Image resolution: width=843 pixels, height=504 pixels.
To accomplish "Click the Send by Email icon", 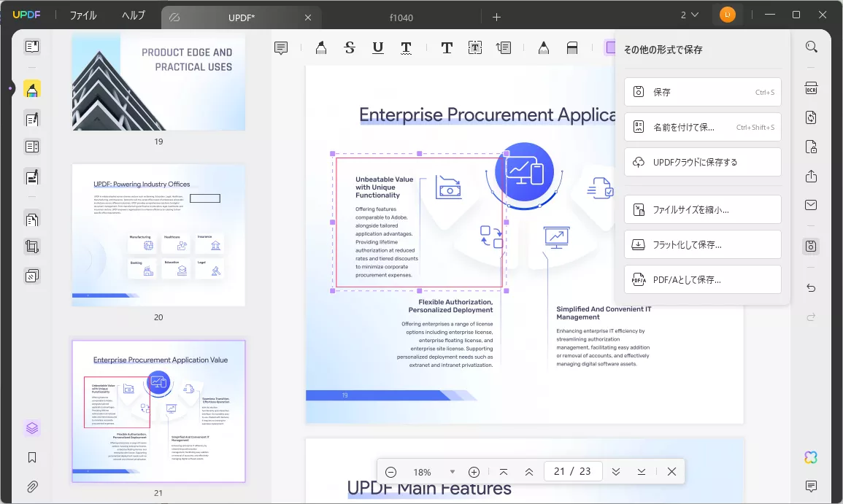I will click(812, 205).
